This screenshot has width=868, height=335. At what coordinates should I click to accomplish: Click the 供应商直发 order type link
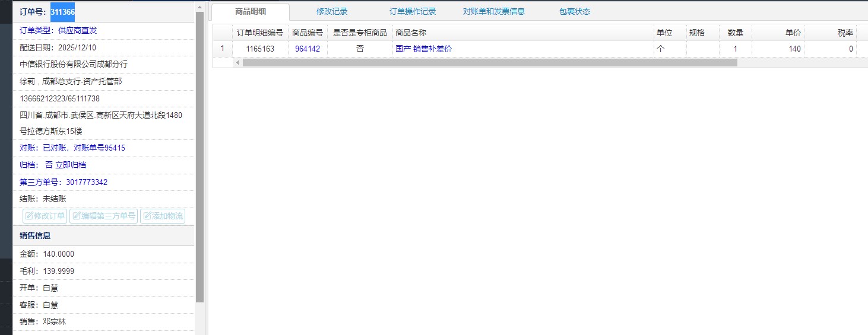[x=77, y=30]
